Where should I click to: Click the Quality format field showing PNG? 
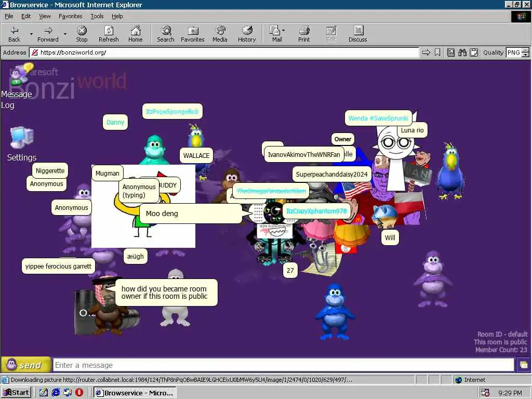514,52
